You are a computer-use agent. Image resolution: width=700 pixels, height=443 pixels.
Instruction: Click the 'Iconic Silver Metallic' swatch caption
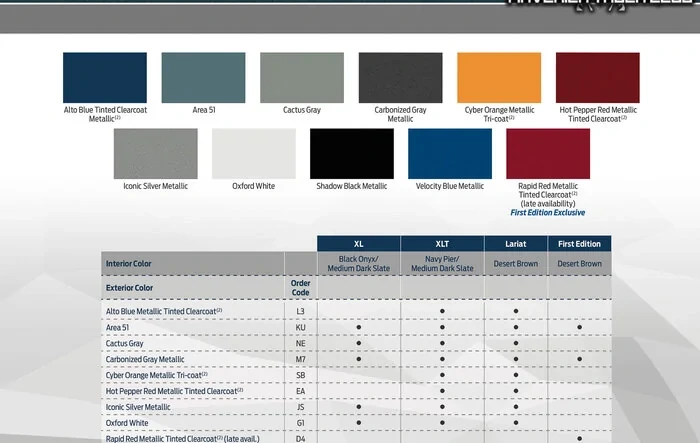click(x=156, y=186)
